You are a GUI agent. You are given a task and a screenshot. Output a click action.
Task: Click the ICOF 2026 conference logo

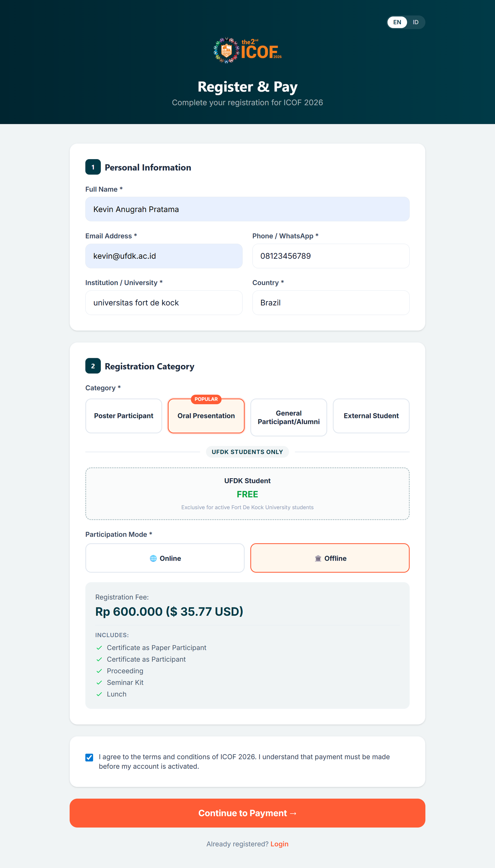(x=247, y=50)
